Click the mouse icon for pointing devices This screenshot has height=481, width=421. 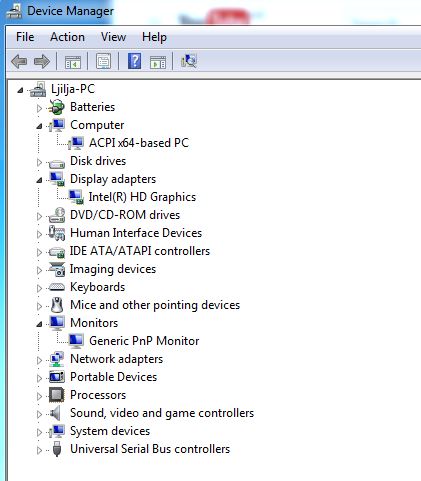[x=57, y=305]
